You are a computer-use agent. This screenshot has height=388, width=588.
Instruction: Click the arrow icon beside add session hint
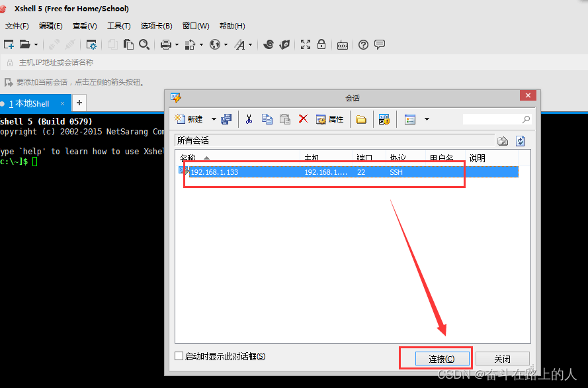point(9,82)
